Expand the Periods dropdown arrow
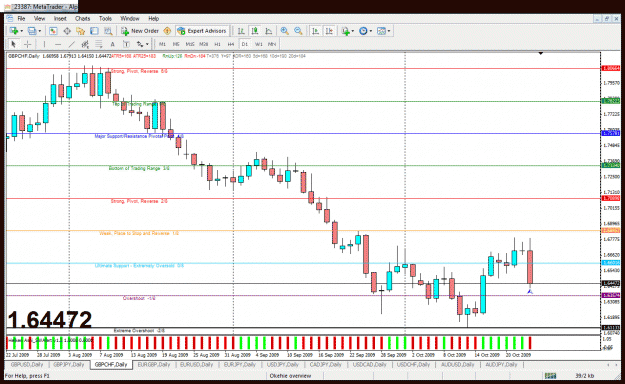This screenshot has width=625, height=384. (x=371, y=31)
